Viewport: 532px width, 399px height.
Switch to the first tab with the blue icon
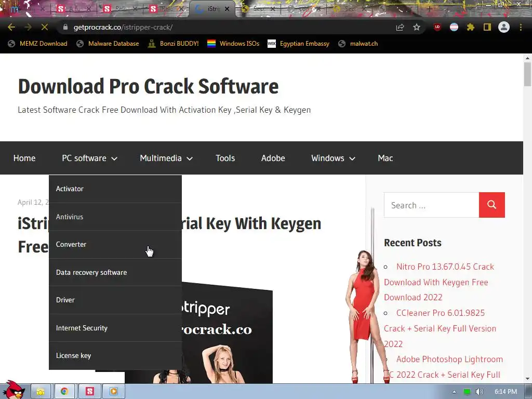[x=14, y=9]
